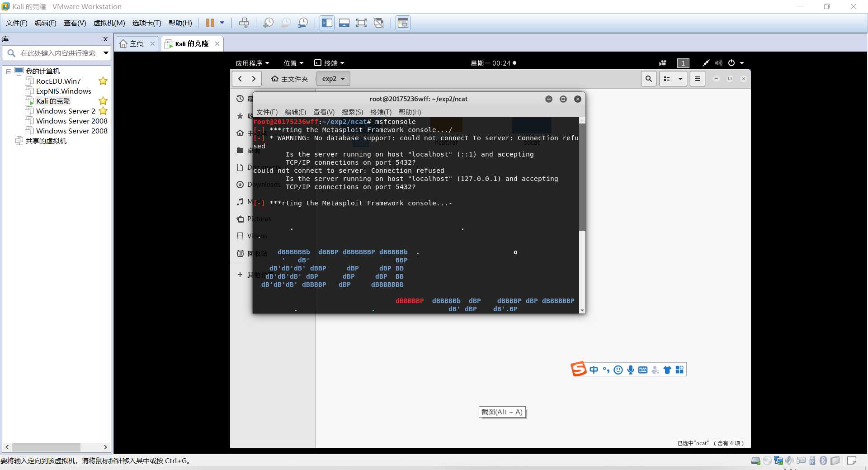Open the 应用程序 menu in Kali
This screenshot has width=868, height=470.
[x=252, y=63]
